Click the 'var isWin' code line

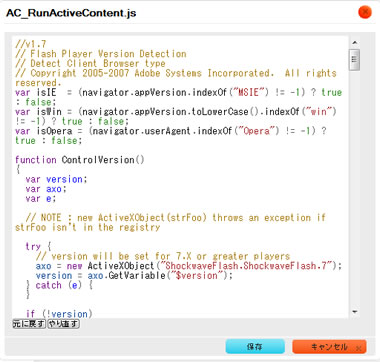pos(176,112)
